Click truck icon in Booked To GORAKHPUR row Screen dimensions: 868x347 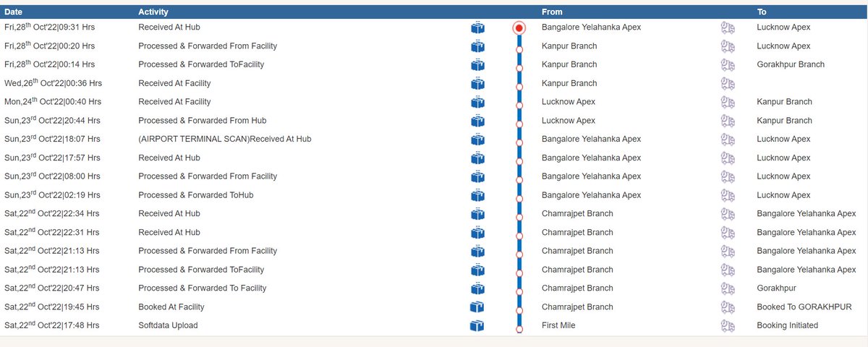click(728, 307)
